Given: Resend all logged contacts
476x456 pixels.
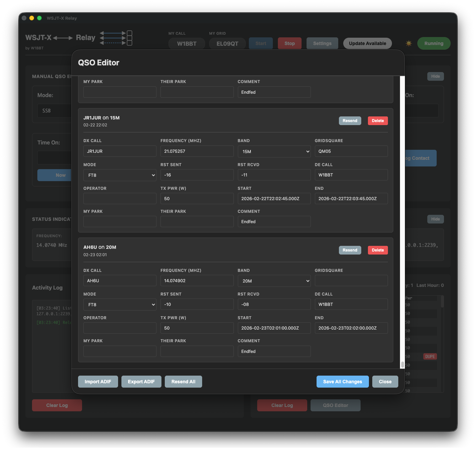Looking at the screenshot, I should (183, 381).
